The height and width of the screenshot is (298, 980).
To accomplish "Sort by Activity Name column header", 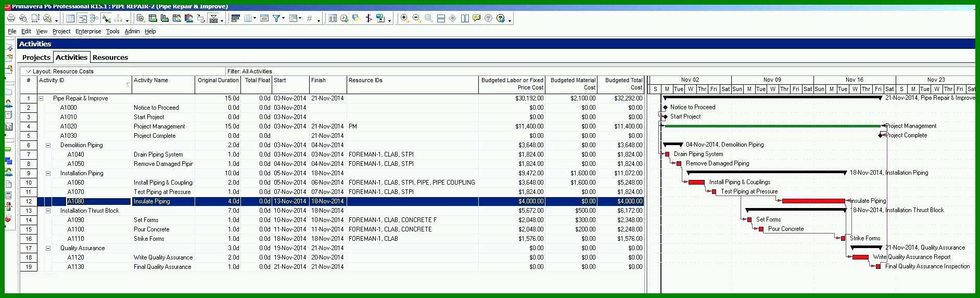I will (x=163, y=84).
